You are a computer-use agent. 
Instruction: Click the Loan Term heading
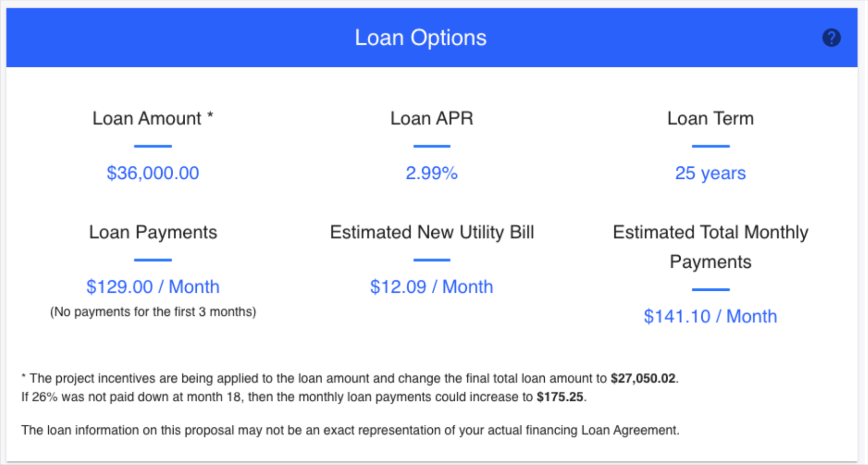[x=710, y=118]
